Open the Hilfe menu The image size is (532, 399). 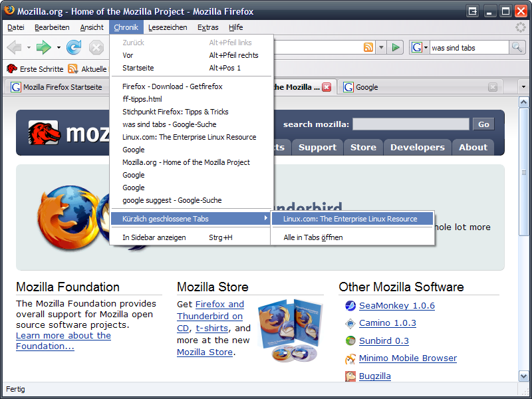(236, 27)
